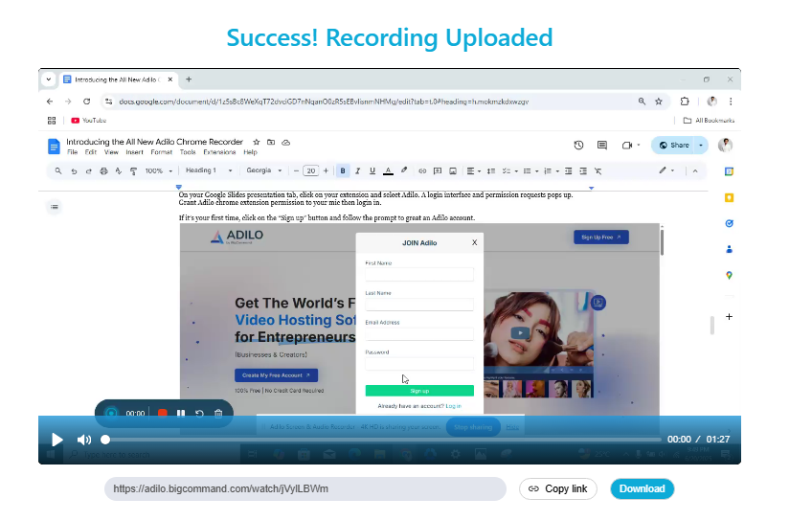Open the highlight color marker tool
The image size is (812, 521).
click(404, 170)
